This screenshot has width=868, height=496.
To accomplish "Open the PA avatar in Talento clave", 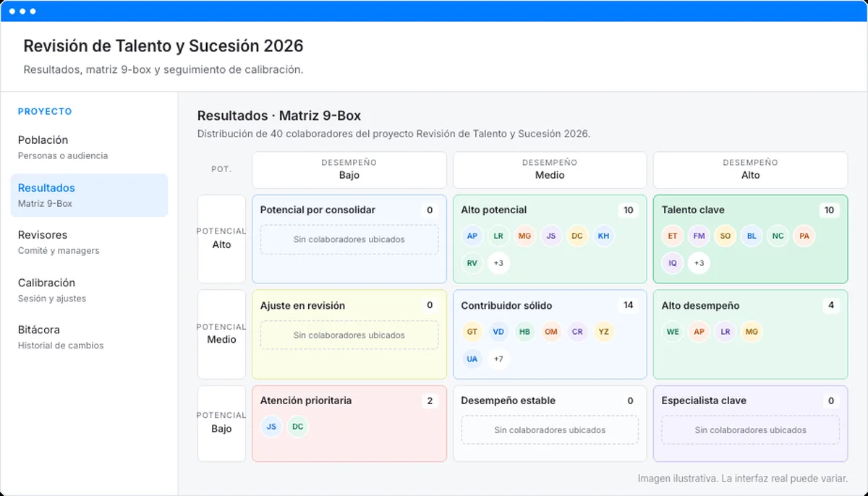I will (x=804, y=236).
